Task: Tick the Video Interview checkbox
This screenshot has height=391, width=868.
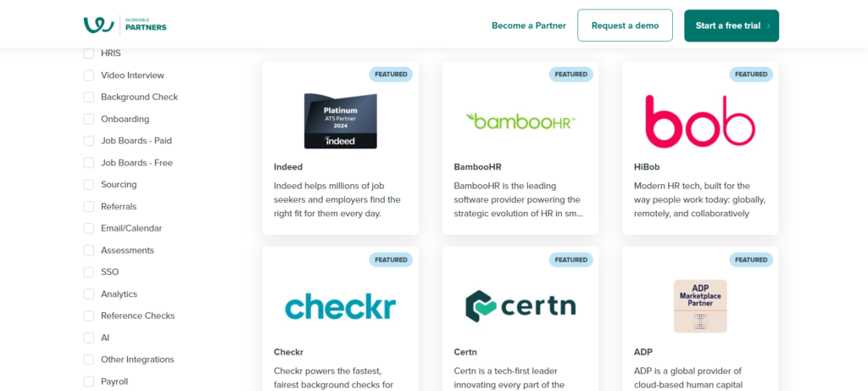Action: tap(88, 75)
